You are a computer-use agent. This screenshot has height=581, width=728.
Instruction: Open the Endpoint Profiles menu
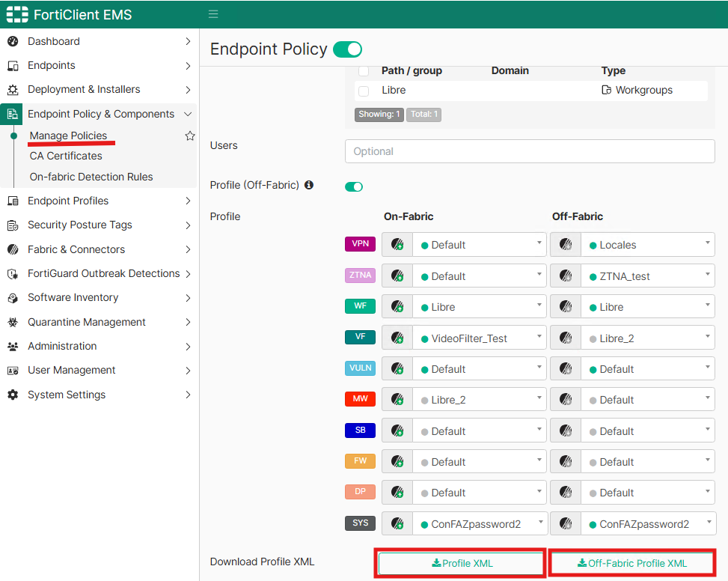99,201
